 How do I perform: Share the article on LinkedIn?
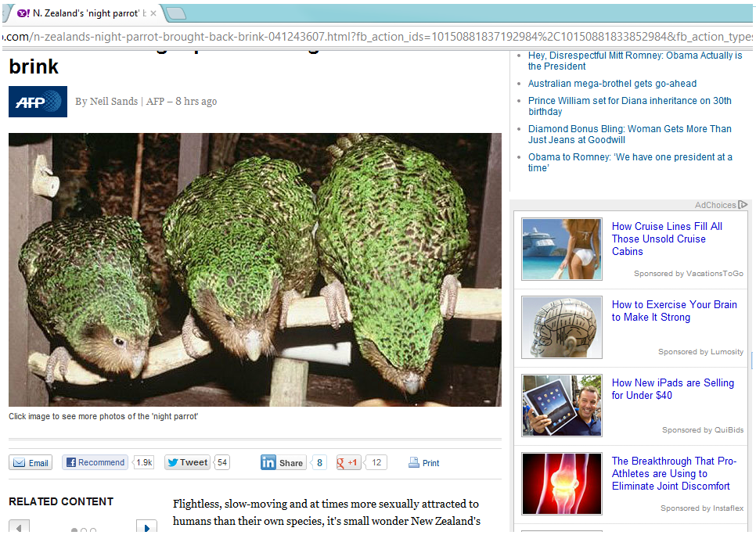pyautogui.click(x=283, y=463)
